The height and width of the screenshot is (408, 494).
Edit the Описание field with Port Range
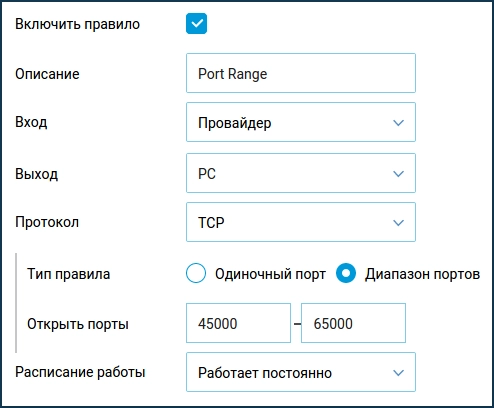(x=301, y=73)
